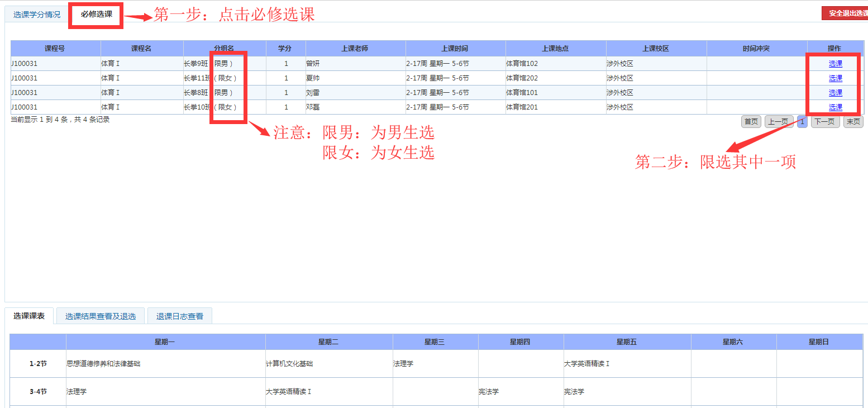This screenshot has width=868, height=408.
Task: Click the 首页 pagination button
Action: (x=751, y=121)
